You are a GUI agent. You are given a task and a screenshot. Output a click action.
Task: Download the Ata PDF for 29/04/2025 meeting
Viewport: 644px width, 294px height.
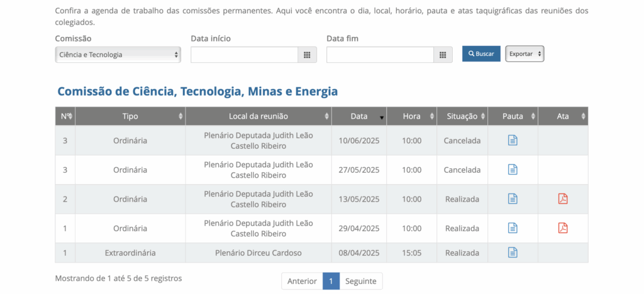(563, 228)
